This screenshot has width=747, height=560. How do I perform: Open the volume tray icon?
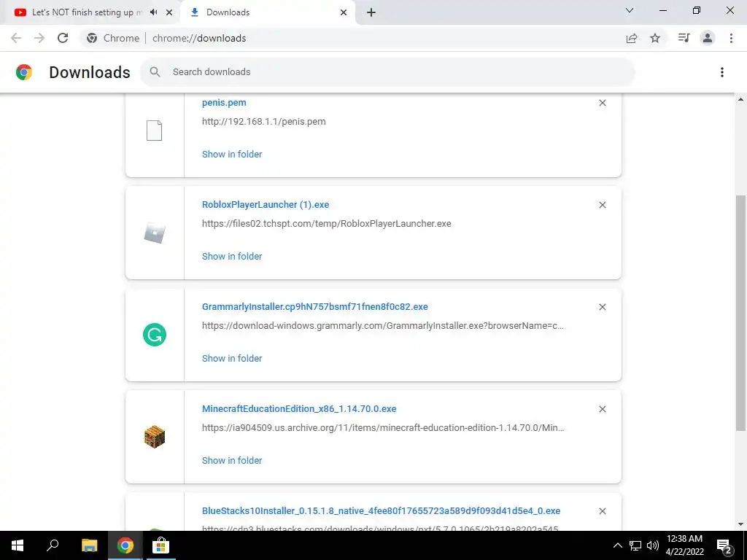tap(653, 545)
